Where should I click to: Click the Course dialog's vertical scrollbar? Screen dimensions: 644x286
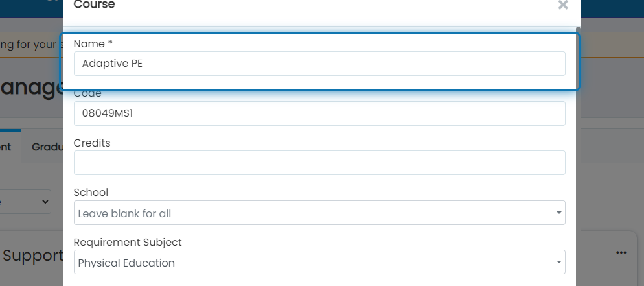[x=579, y=156]
